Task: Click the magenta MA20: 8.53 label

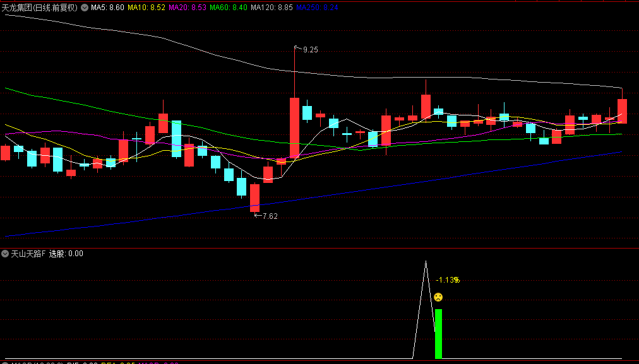Action: point(188,8)
